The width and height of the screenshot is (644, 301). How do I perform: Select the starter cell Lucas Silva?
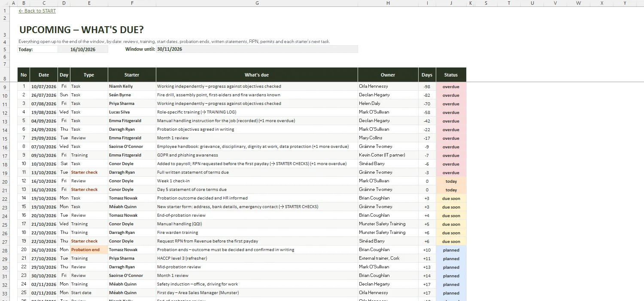coord(132,112)
